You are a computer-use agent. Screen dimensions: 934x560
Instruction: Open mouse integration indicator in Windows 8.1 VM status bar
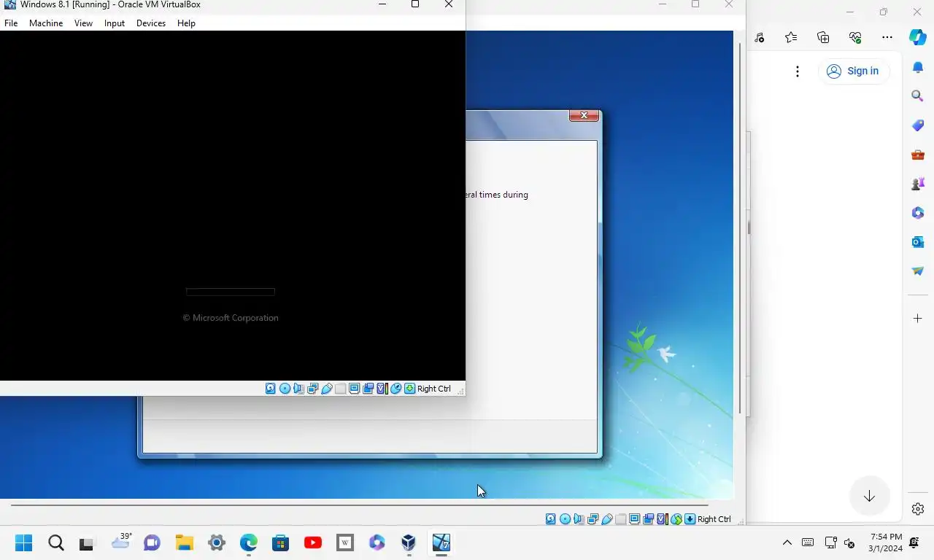coord(396,389)
